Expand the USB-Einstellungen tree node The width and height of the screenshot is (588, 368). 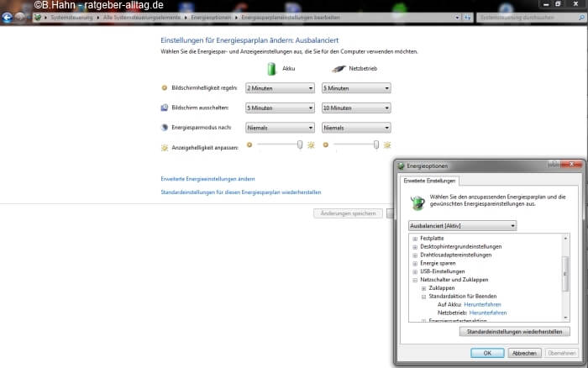415,271
